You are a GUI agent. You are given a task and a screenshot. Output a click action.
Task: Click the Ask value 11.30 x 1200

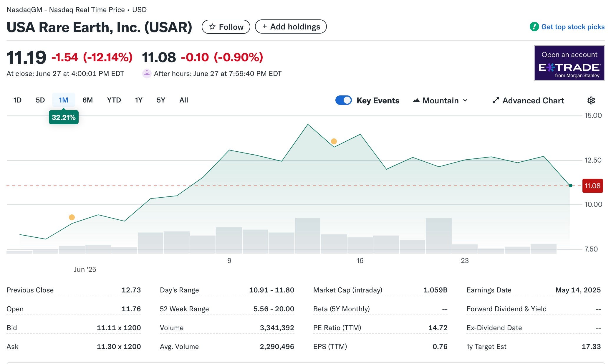pyautogui.click(x=119, y=347)
